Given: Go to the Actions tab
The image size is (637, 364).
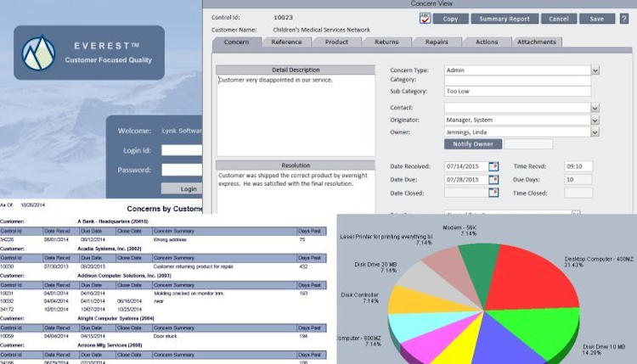Looking at the screenshot, I should (487, 42).
